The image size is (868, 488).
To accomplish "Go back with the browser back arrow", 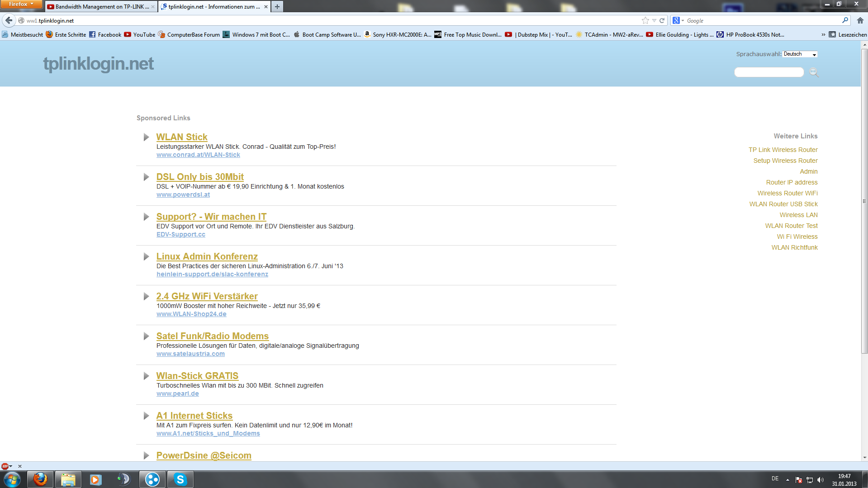I will coord(9,20).
